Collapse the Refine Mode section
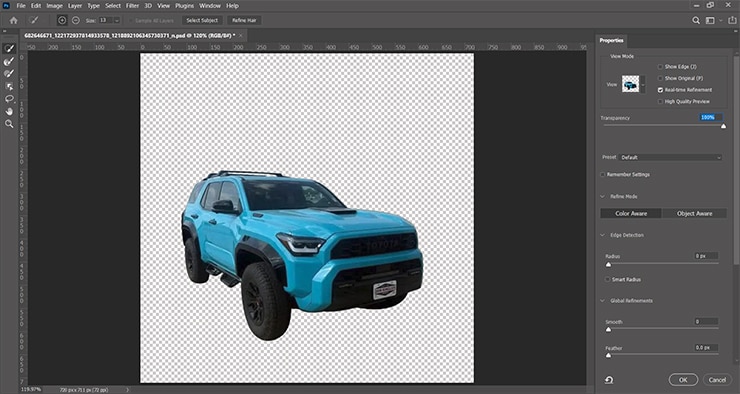The image size is (740, 394). pyautogui.click(x=603, y=196)
